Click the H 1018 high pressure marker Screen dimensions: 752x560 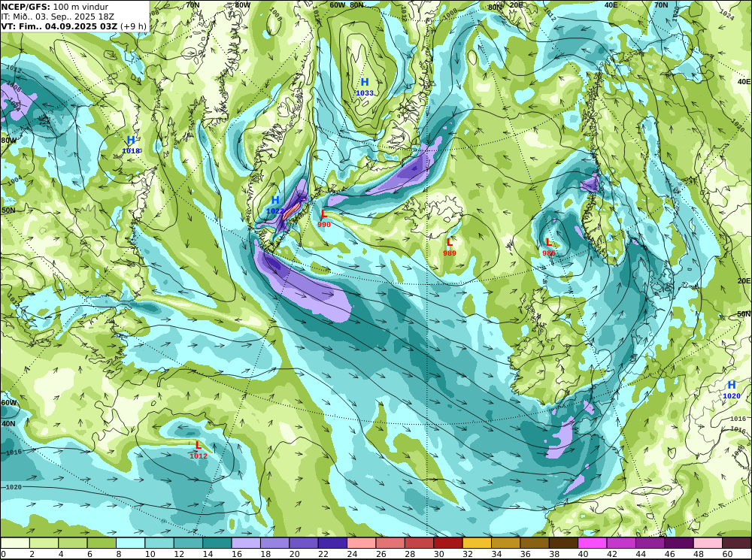tap(130, 145)
